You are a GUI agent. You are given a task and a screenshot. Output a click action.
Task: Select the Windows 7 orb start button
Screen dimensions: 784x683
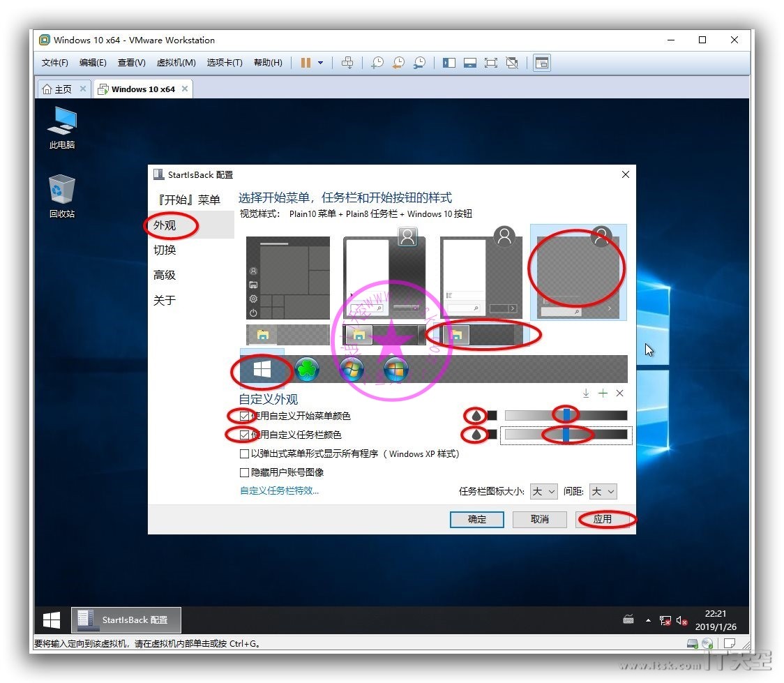click(x=352, y=369)
